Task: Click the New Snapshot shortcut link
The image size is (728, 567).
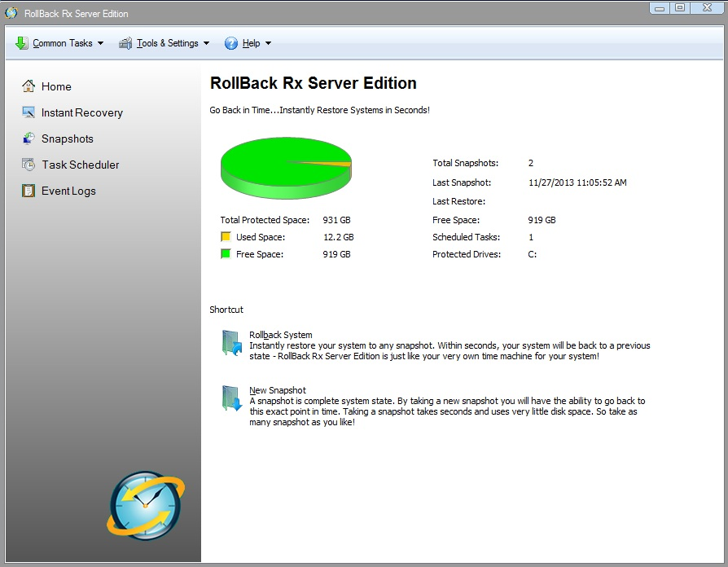Action: (x=278, y=390)
